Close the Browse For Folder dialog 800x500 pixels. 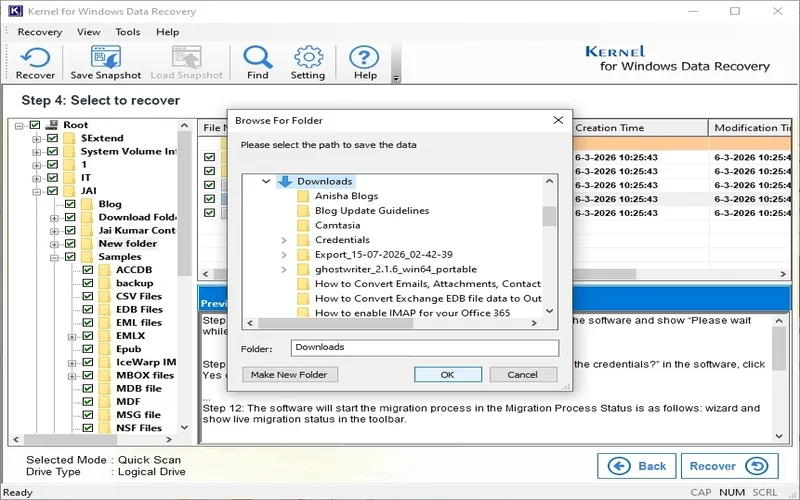tap(558, 120)
